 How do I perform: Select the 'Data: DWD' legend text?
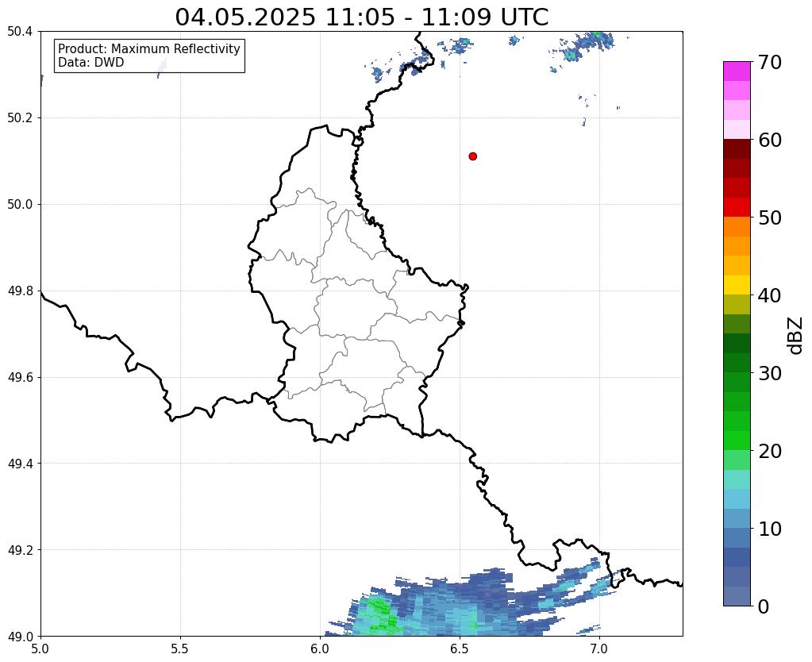coord(91,63)
